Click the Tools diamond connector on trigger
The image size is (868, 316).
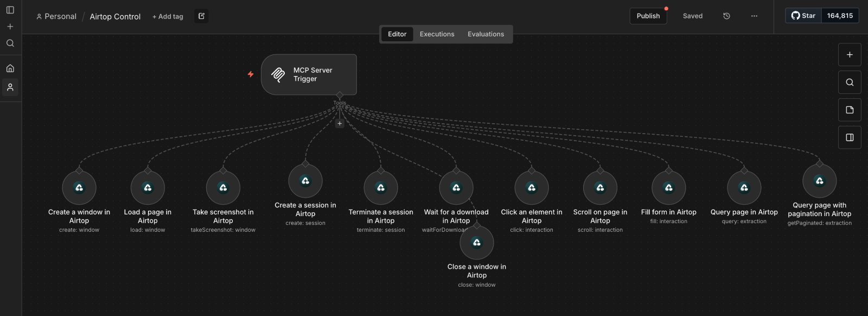340,96
